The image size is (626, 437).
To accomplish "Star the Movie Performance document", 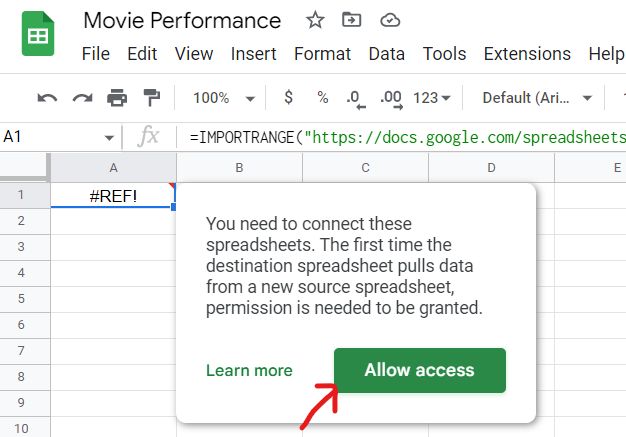I will 315,20.
